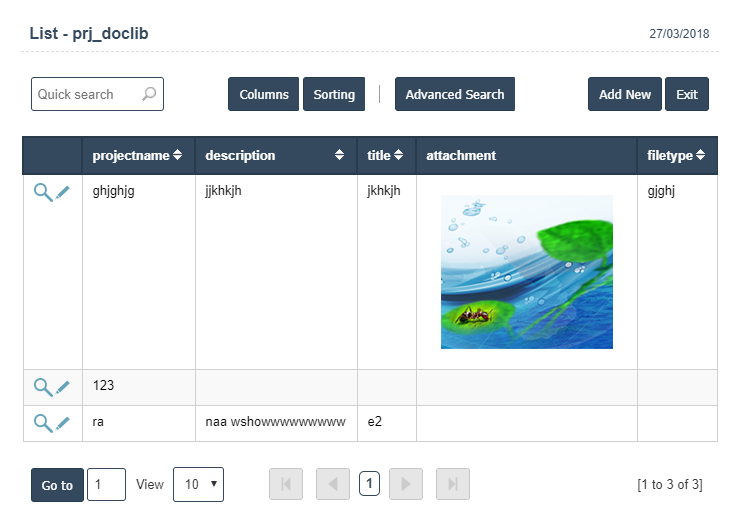Click the pencil edit icon for ghjghjg row
Screen dimensions: 746x529
click(63, 192)
